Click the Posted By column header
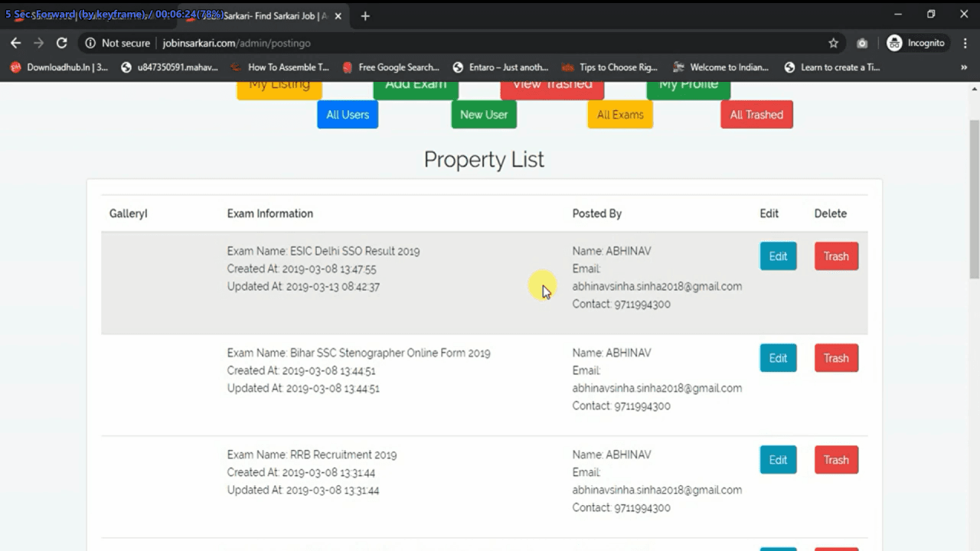Viewport: 980px width, 551px height. pyautogui.click(x=597, y=214)
